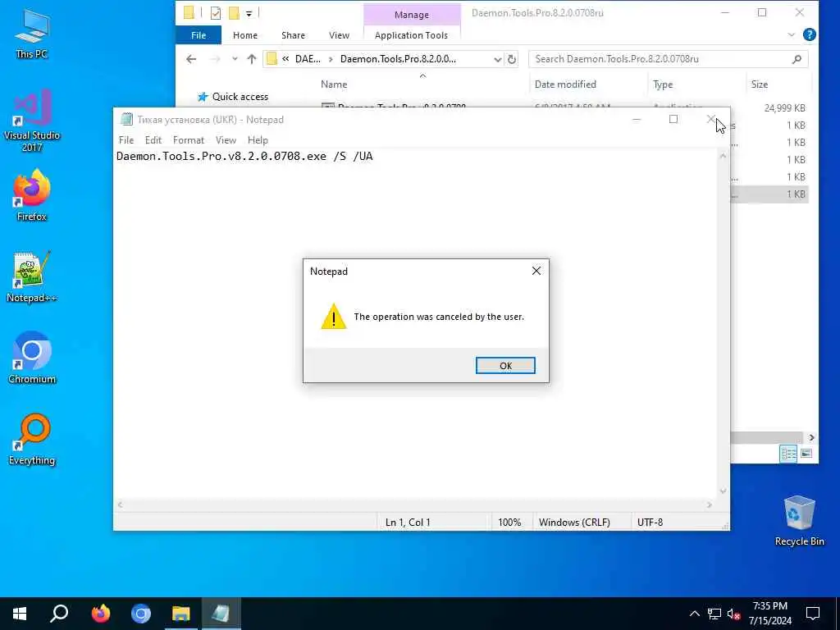Switch to Home tab in File Explorer
The height and width of the screenshot is (630, 840).
244,35
